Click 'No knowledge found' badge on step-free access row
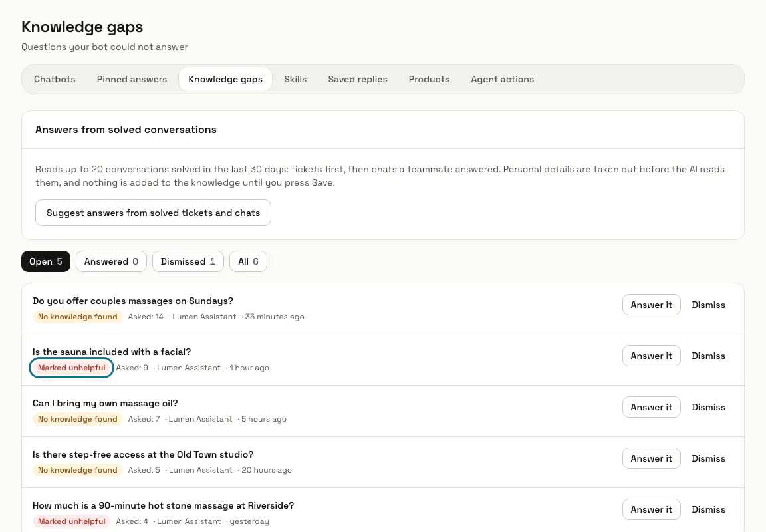This screenshot has width=766, height=532. [x=78, y=470]
